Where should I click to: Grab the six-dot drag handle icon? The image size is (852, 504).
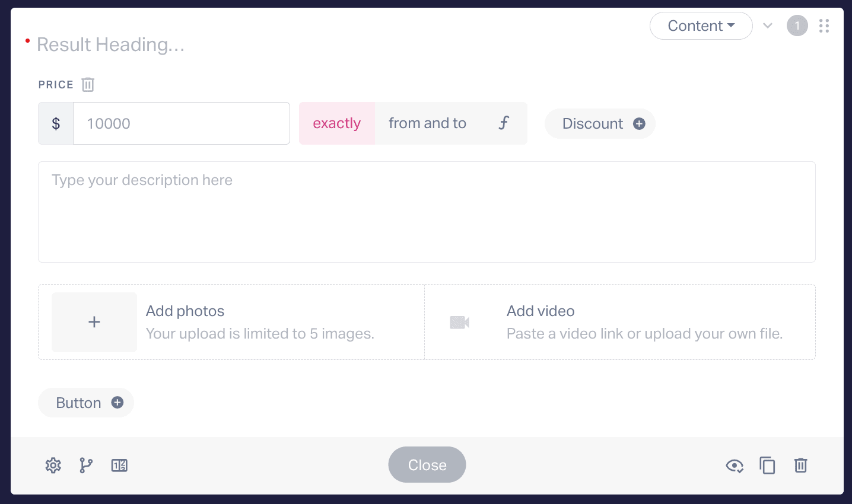point(824,25)
